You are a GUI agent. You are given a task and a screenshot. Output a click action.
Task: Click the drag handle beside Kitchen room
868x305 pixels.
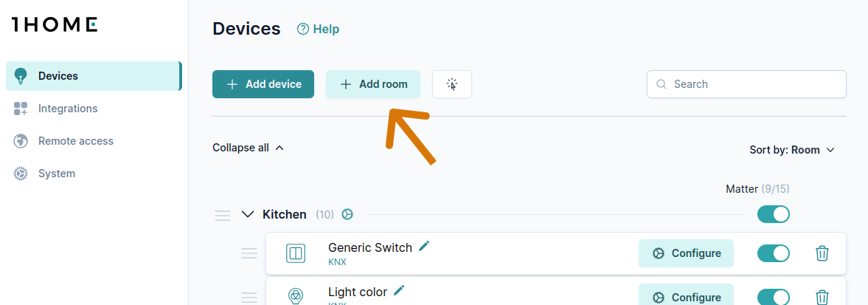pyautogui.click(x=223, y=215)
